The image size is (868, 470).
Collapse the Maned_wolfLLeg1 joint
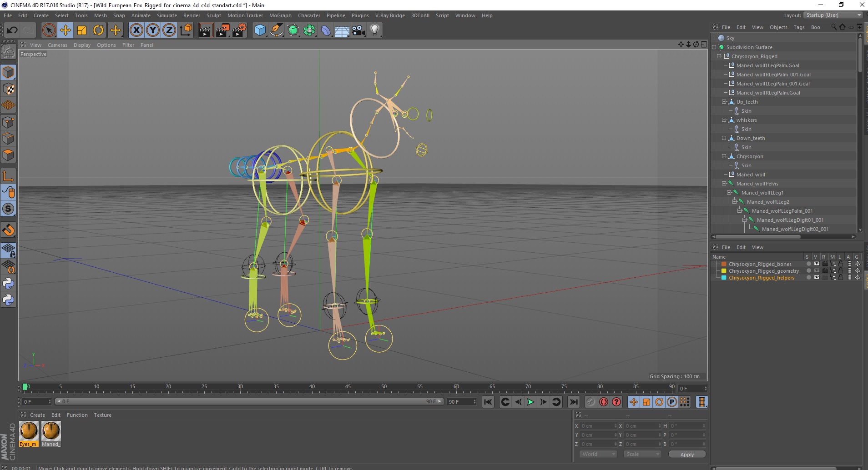tap(729, 193)
